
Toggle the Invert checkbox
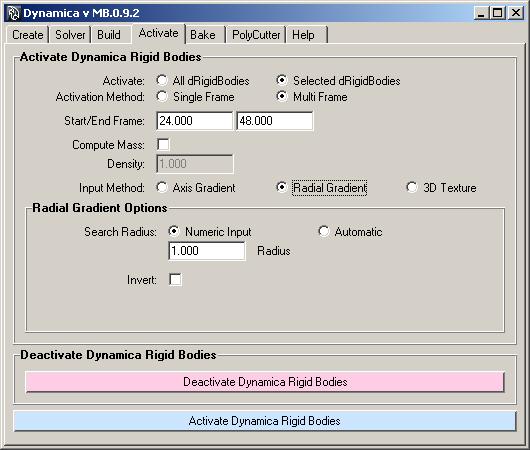(175, 280)
